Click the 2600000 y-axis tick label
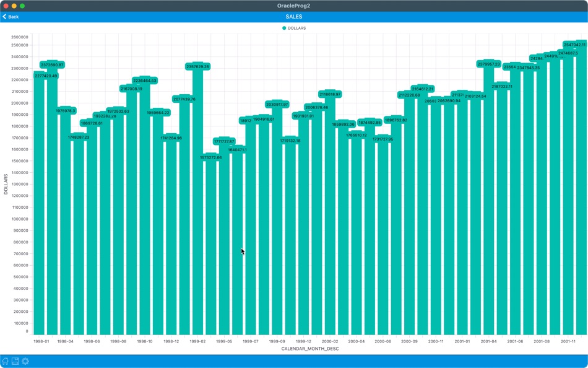The image size is (588, 368). (20, 37)
